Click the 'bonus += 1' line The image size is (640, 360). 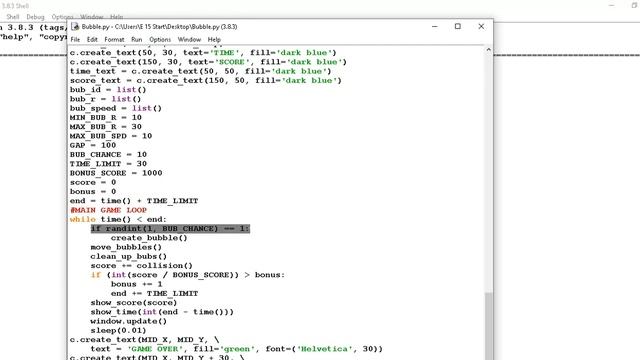[x=136, y=284]
